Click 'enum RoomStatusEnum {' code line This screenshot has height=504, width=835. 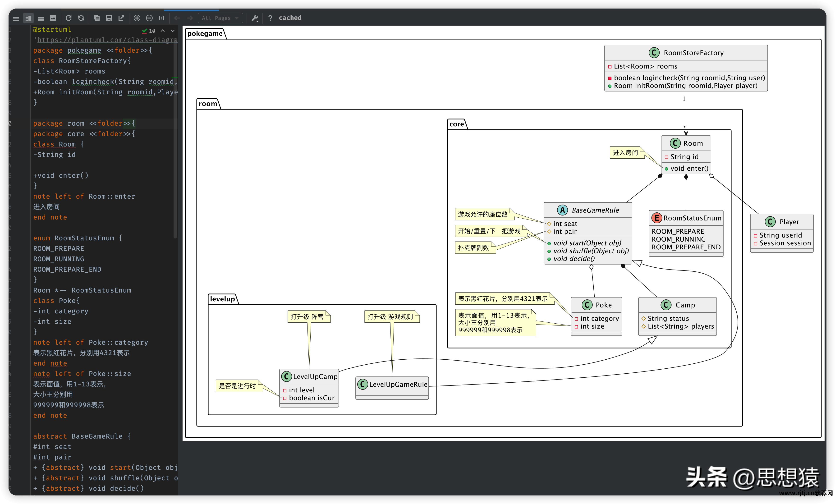(78, 238)
